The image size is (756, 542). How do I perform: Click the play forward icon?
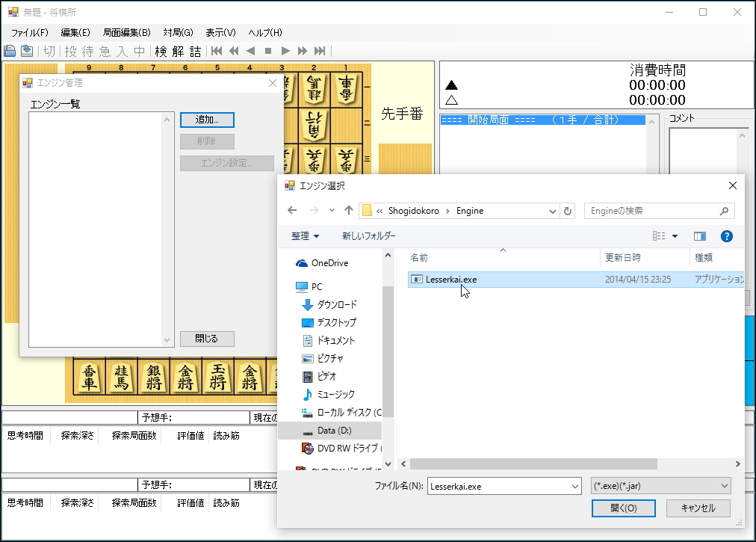[284, 50]
